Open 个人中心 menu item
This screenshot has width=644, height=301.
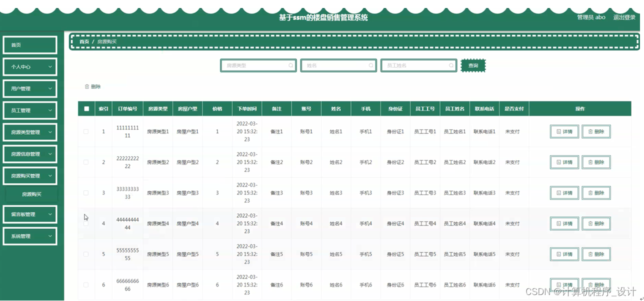pyautogui.click(x=30, y=66)
